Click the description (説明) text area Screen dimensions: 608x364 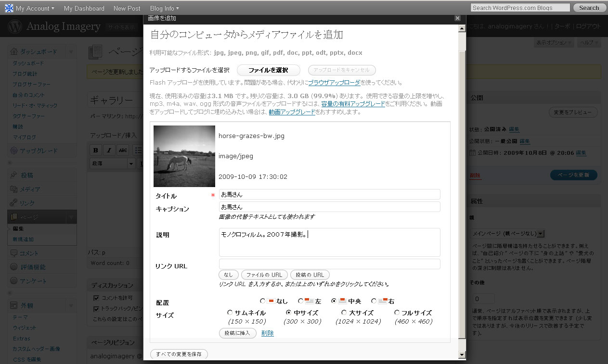329,242
